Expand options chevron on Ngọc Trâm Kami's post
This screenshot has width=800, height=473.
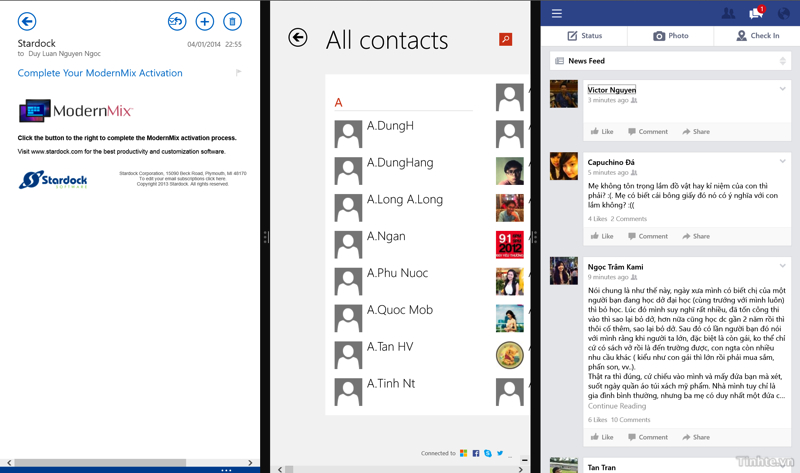point(782,266)
